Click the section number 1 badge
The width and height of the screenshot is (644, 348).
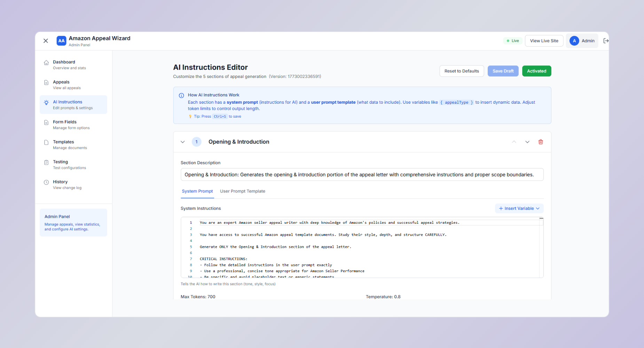(x=196, y=142)
